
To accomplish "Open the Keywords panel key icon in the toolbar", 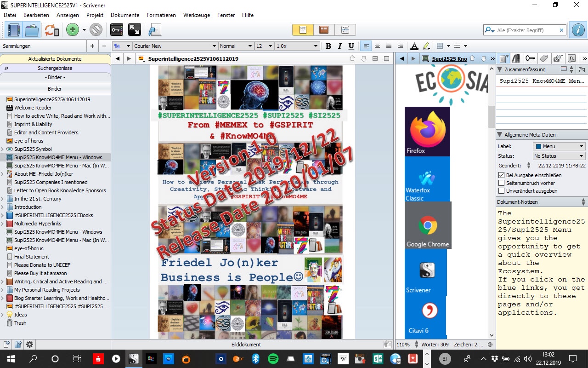I will coord(117,30).
